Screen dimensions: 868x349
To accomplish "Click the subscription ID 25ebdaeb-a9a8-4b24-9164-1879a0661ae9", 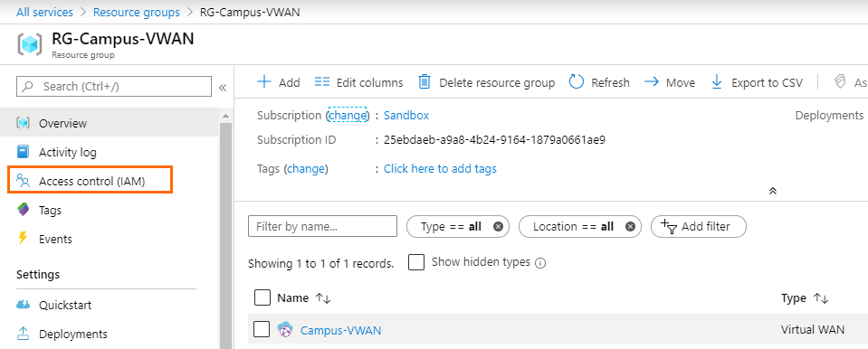I will coord(494,140).
